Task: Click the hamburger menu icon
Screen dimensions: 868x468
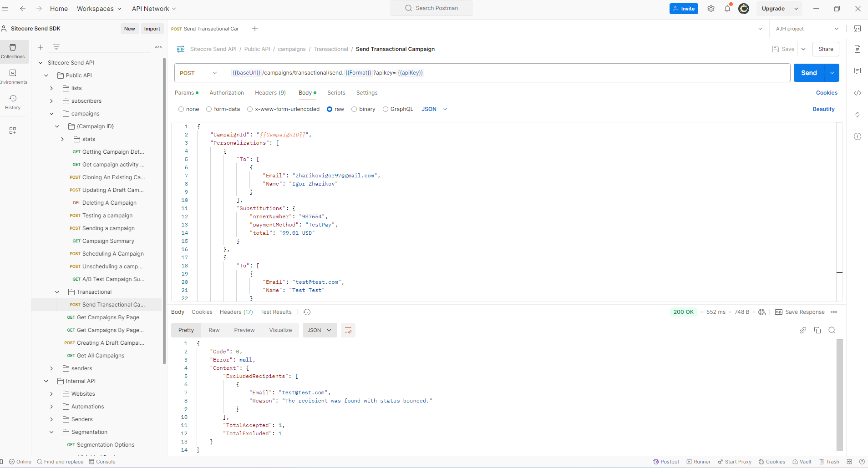Action: pos(5,9)
